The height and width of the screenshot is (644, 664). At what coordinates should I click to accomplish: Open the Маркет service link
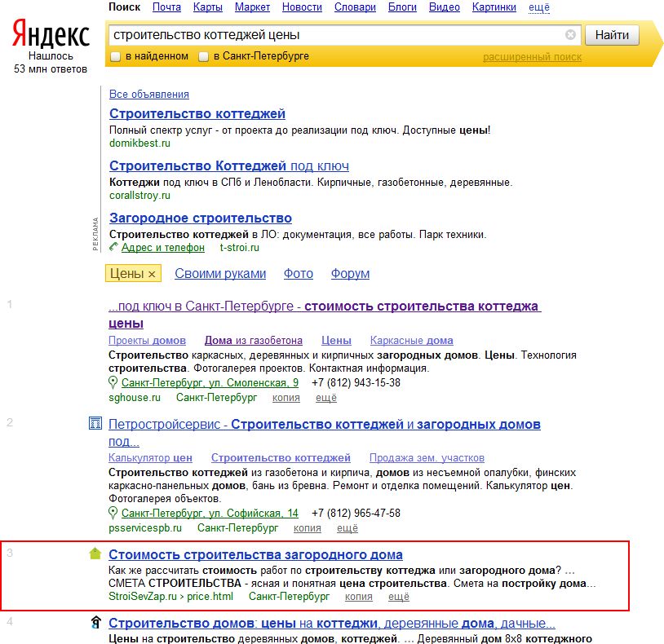252,7
